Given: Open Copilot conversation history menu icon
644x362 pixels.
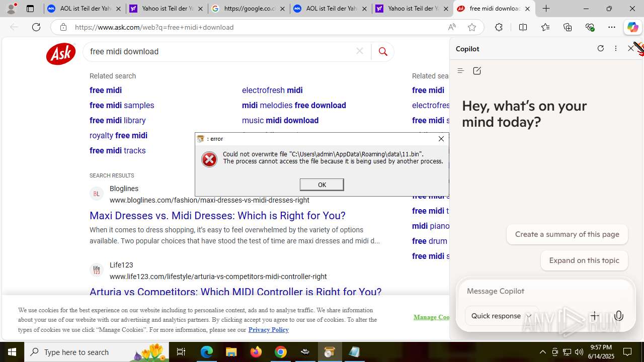Looking at the screenshot, I should point(460,71).
